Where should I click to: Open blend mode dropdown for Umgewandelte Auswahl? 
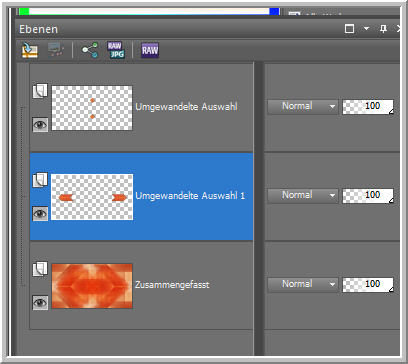pyautogui.click(x=303, y=107)
